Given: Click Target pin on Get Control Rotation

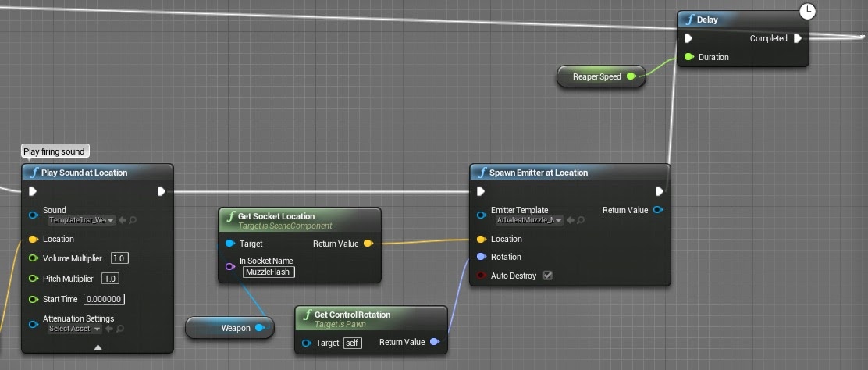Looking at the screenshot, I should (306, 343).
